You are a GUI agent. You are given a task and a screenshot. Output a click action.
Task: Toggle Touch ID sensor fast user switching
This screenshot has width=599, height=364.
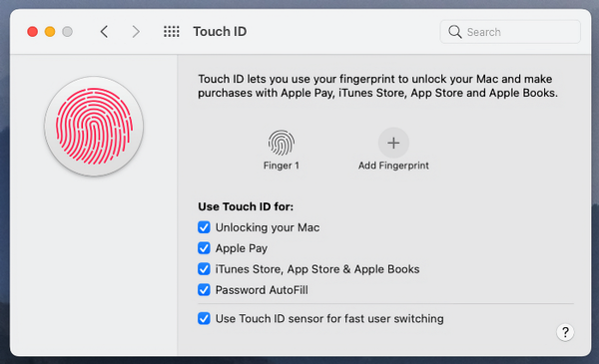(204, 318)
